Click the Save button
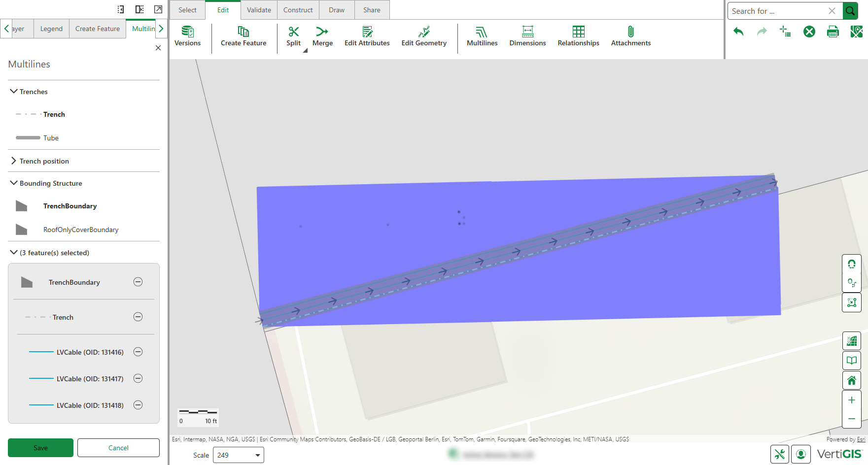Screen dimensions: 868x465 [40, 448]
